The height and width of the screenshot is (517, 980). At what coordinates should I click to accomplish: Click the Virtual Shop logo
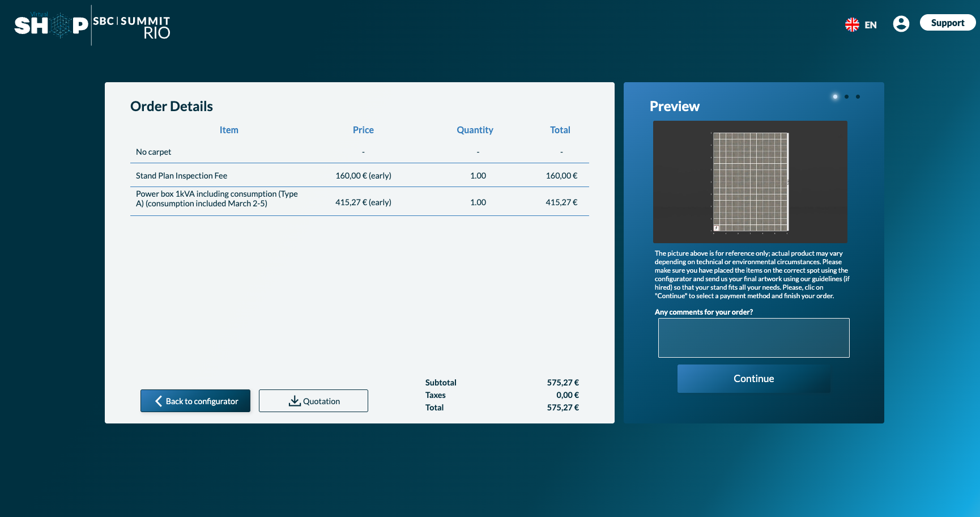coord(51,26)
